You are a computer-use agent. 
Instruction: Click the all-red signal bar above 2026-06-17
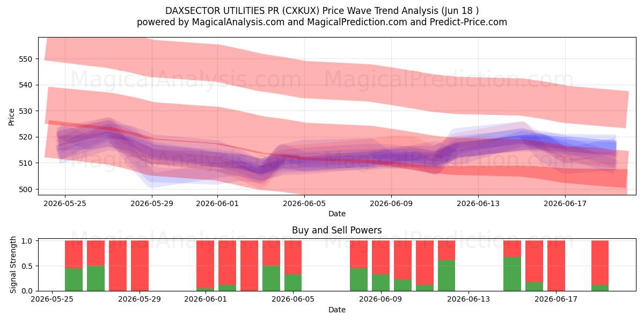pyautogui.click(x=556, y=266)
